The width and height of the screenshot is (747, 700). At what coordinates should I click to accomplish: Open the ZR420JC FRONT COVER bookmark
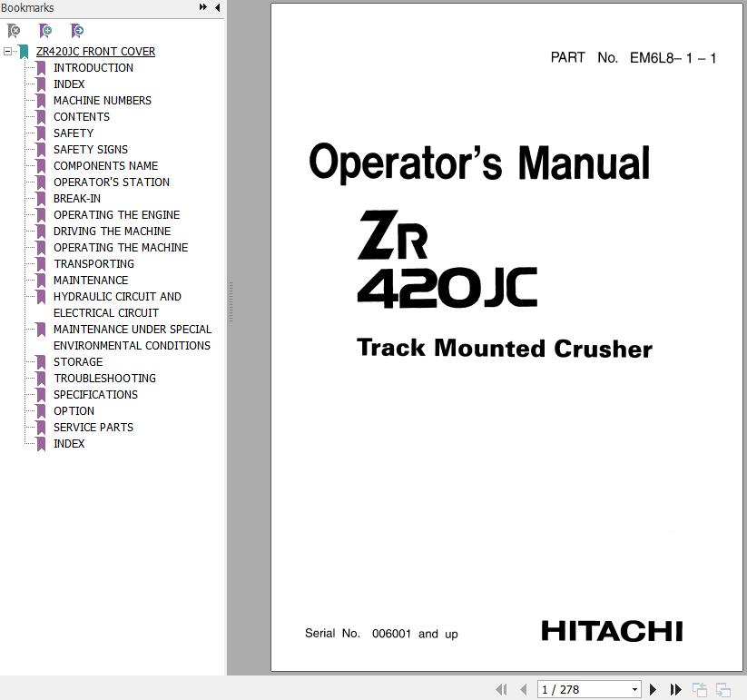(95, 52)
